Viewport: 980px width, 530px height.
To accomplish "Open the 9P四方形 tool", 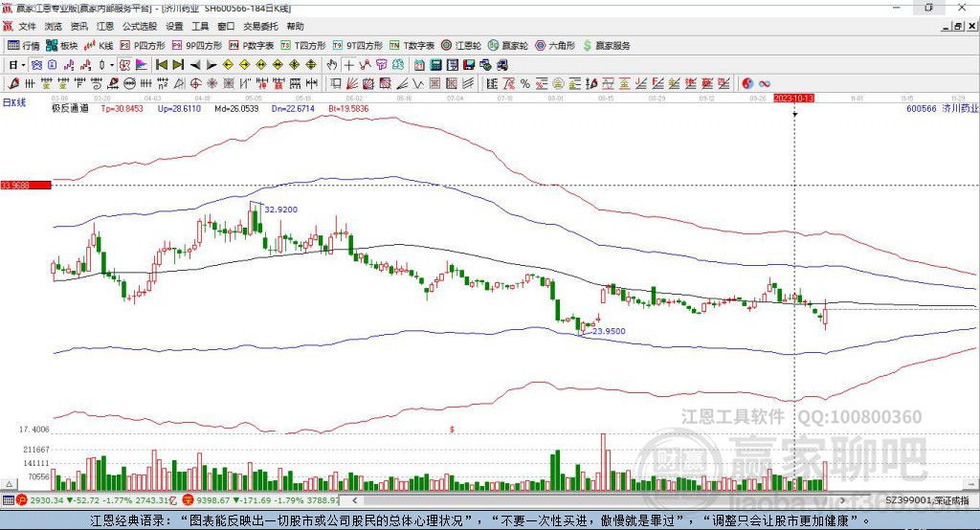I will click(197, 46).
